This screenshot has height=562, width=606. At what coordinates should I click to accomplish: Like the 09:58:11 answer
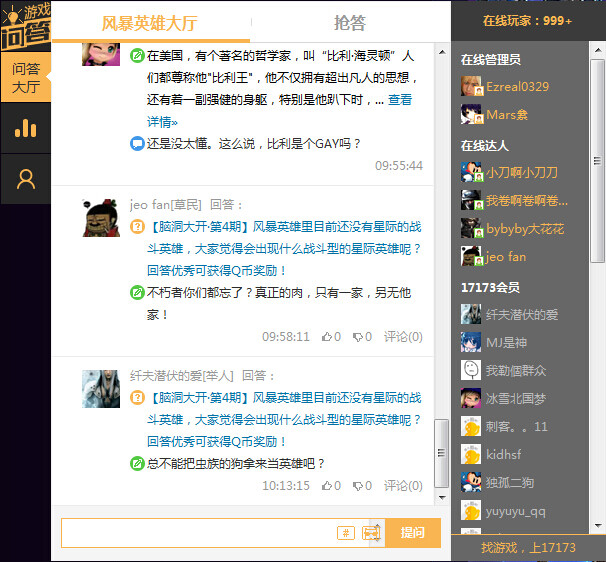click(x=331, y=337)
